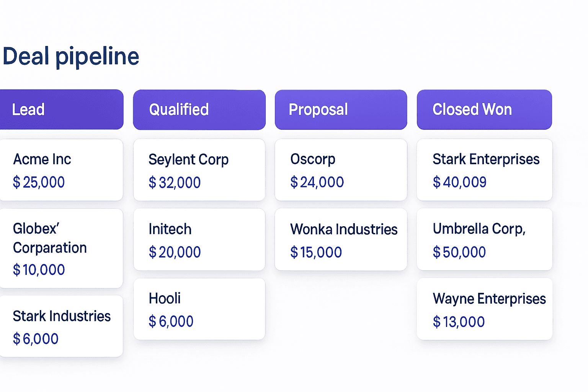Open the Oscorp deal card
Viewport: 588px width, 392px height.
341,170
